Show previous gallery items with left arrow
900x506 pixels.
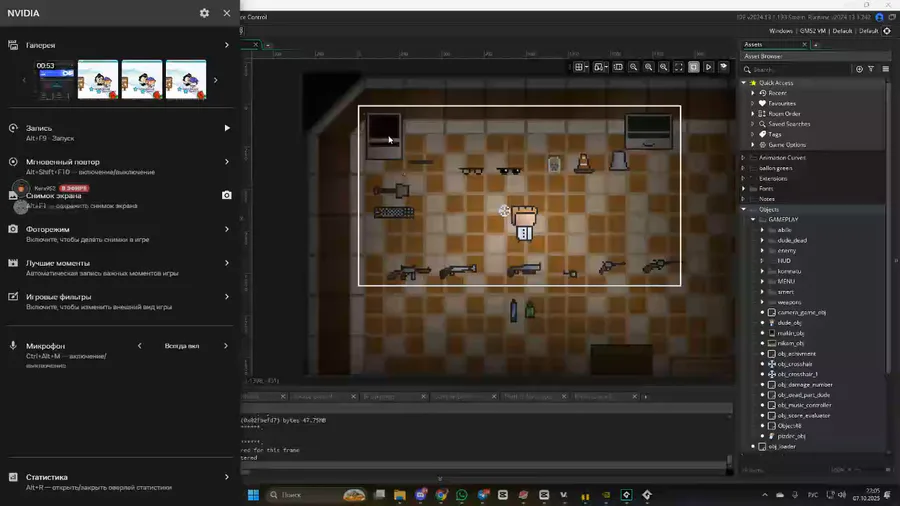coord(24,80)
